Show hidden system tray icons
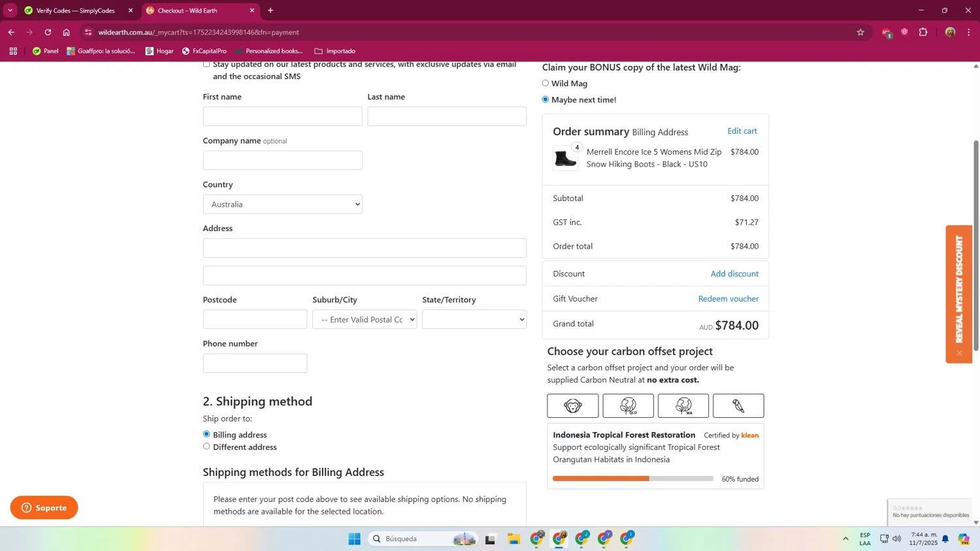Screen dimensions: 980x551 click(x=845, y=539)
